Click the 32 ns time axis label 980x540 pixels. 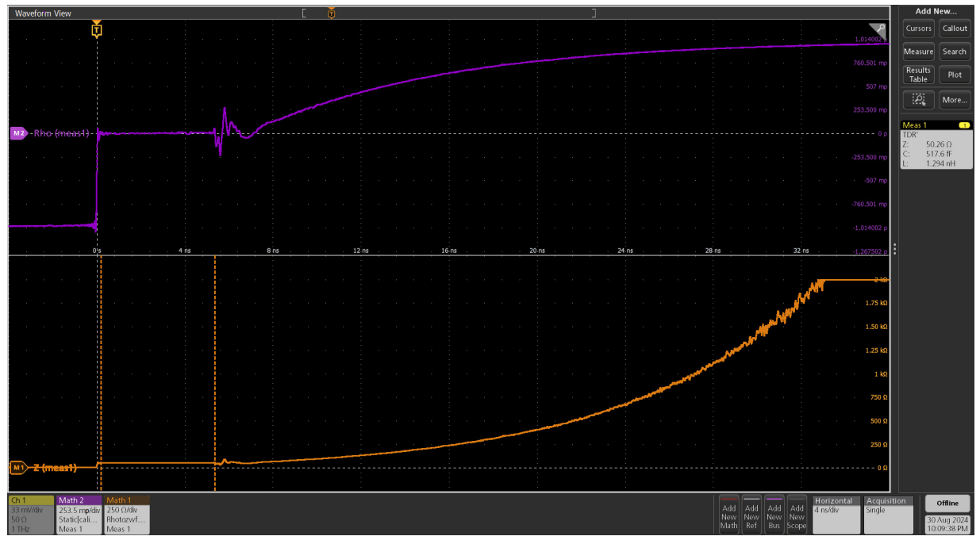(x=800, y=251)
